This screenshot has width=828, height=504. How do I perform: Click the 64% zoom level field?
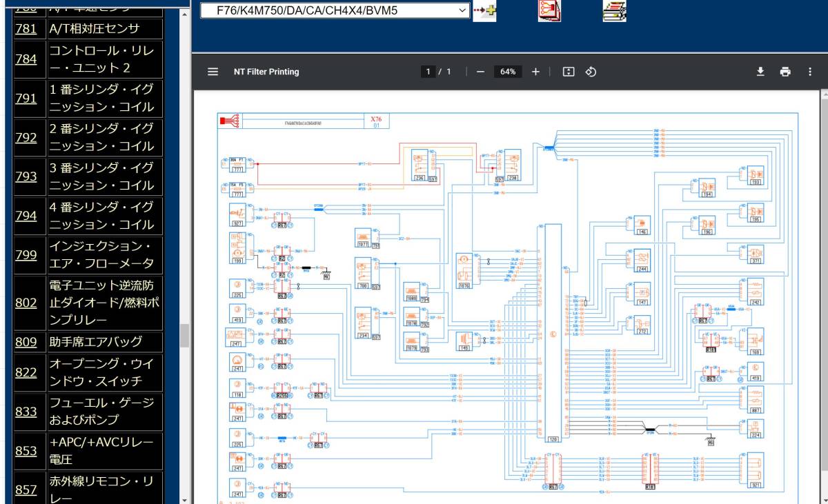coord(509,72)
